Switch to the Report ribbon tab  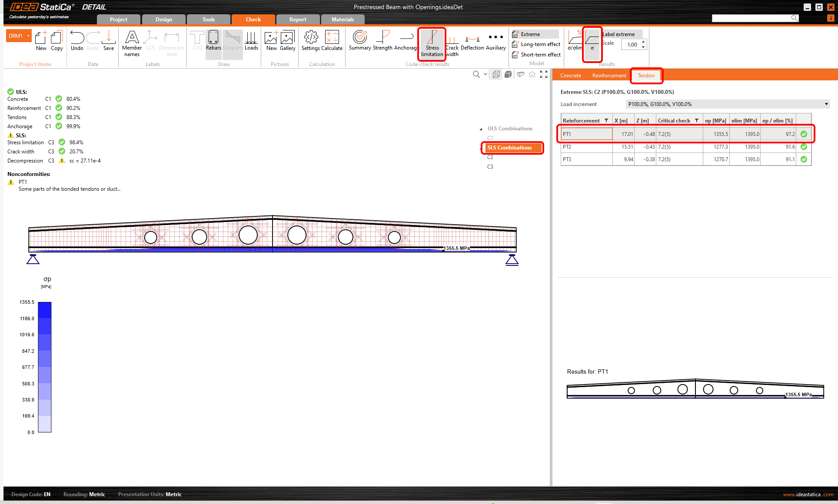coord(298,20)
